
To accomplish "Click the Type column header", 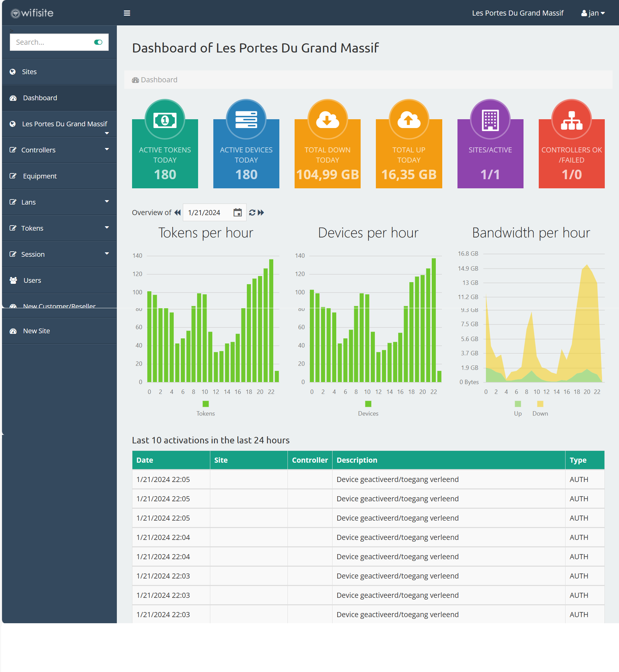I will [x=585, y=460].
